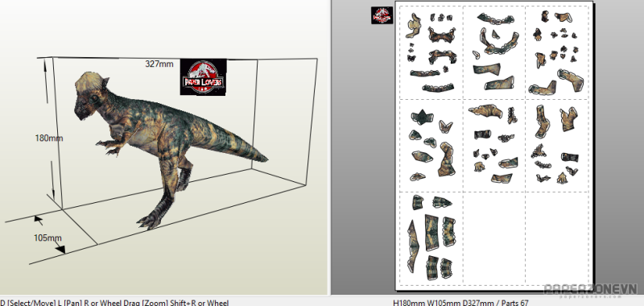The height and width of the screenshot is (306, 644).
Task: Click the 180mm height dimension label
Action: pos(49,138)
